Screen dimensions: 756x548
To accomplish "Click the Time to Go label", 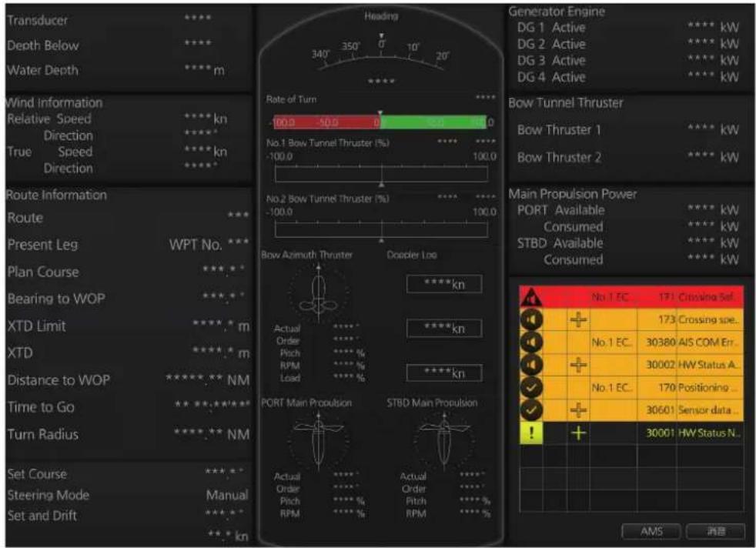I will (x=41, y=407).
